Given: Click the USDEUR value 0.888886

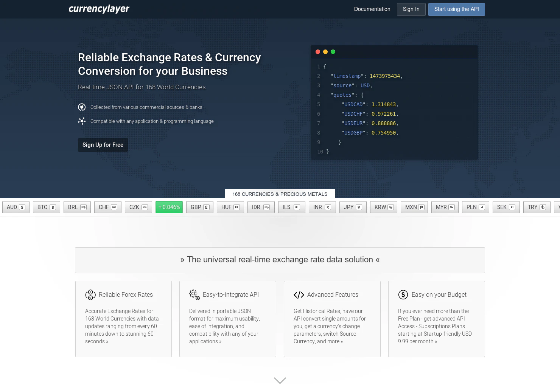Looking at the screenshot, I should pyautogui.click(x=384, y=124).
